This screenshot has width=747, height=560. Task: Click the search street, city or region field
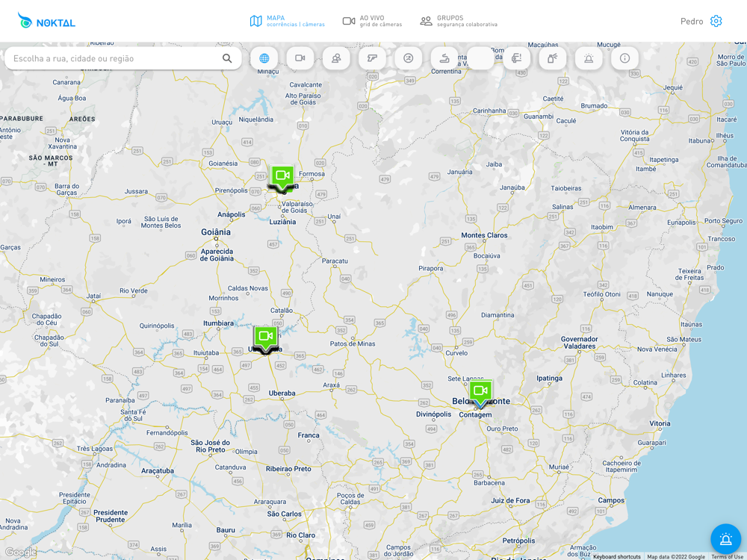[123, 58]
